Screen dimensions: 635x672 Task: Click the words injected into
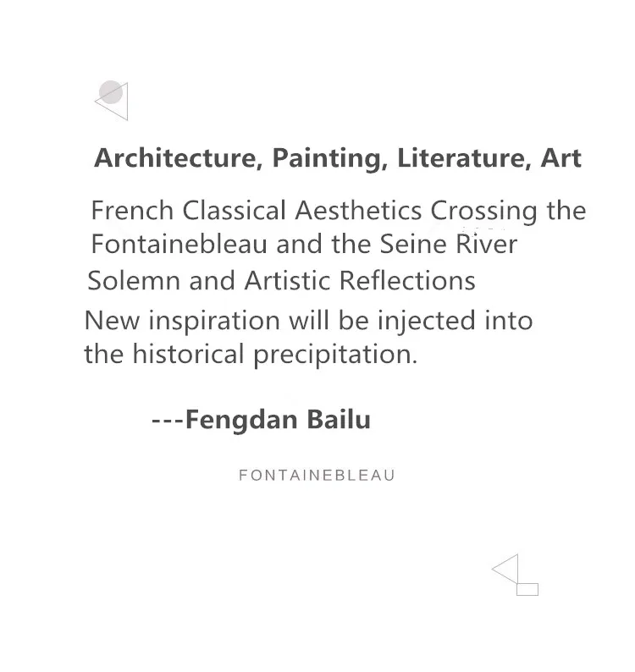click(455, 321)
